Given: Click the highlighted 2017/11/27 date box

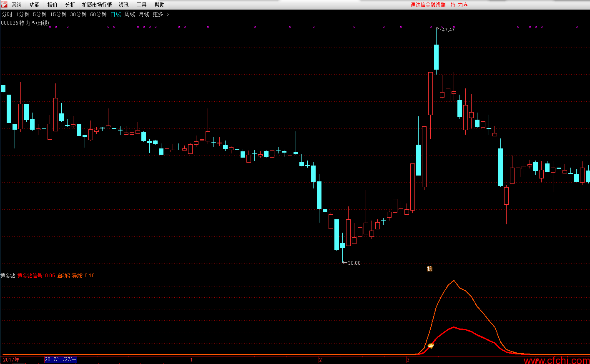Looking at the screenshot, I should (60, 359).
